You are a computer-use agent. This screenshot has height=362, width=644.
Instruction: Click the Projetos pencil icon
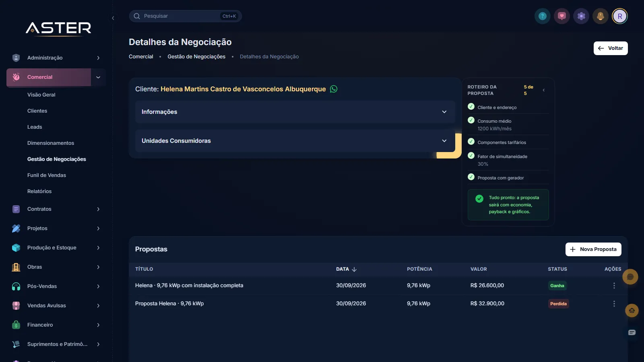(16, 228)
